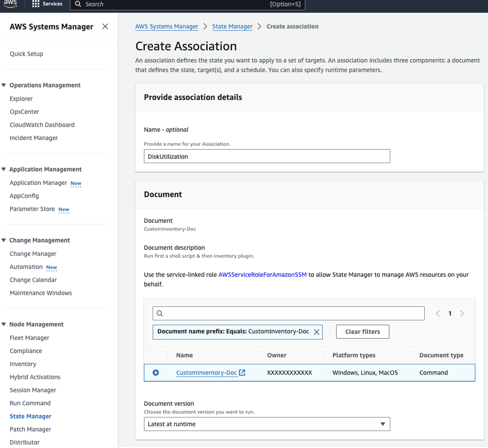Follow the State Manager breadcrumb link

[232, 26]
